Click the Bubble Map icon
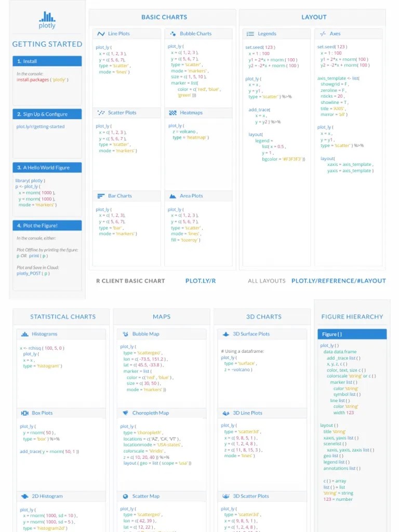Image resolution: width=399 pixels, height=532 pixels. pyautogui.click(x=126, y=334)
